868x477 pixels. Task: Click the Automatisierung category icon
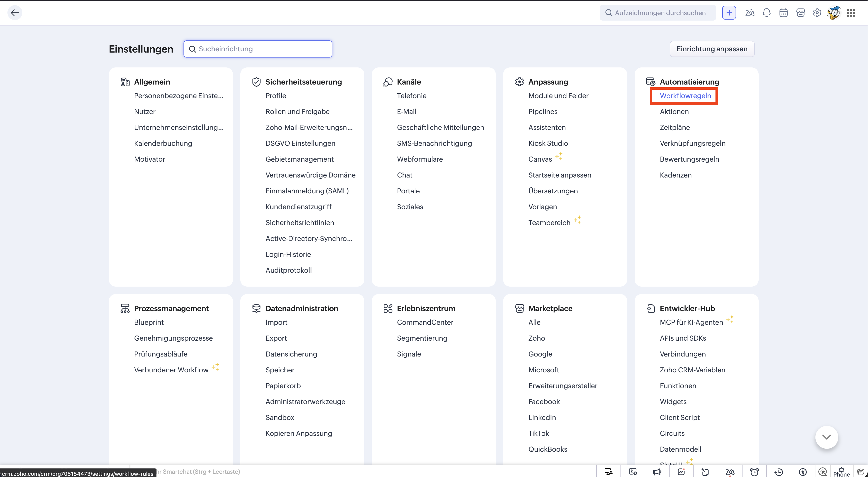651,82
